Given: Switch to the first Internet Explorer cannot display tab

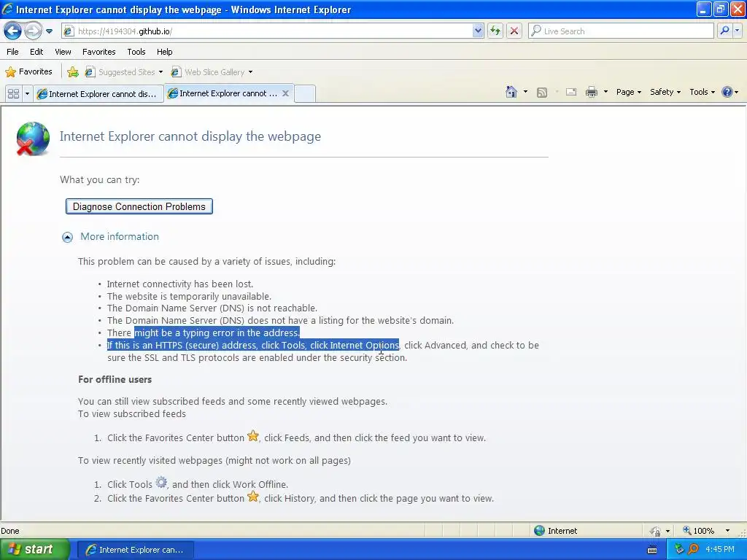Looking at the screenshot, I should click(x=98, y=94).
